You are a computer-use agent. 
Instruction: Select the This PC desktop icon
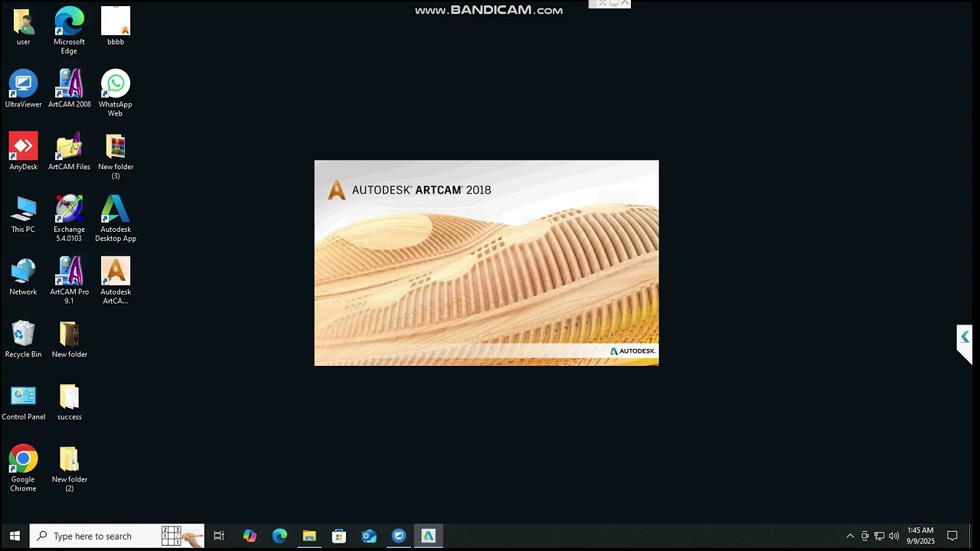23,214
